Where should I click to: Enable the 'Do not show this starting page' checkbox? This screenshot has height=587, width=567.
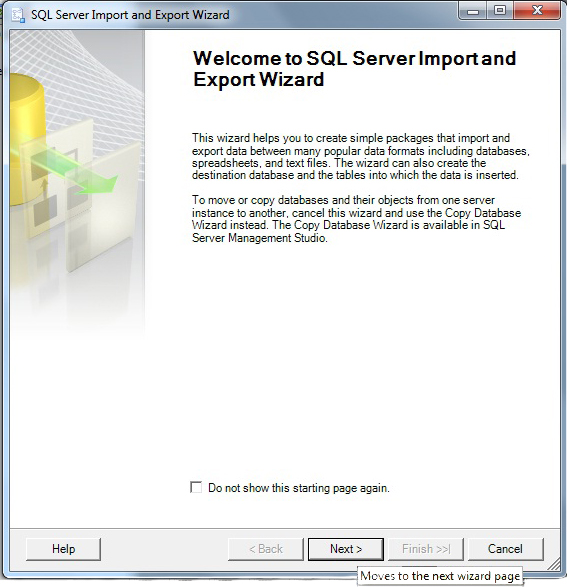tap(196, 487)
